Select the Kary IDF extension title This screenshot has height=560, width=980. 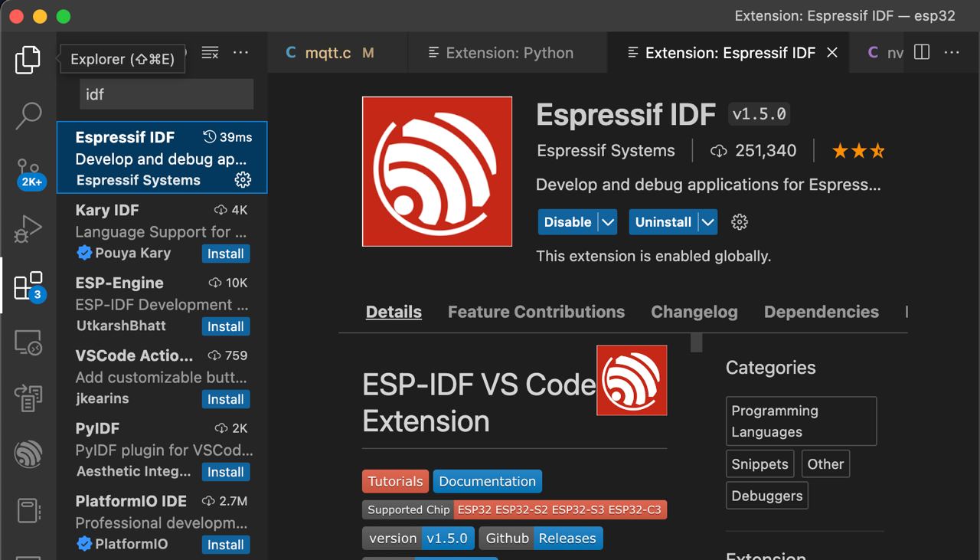coord(107,210)
